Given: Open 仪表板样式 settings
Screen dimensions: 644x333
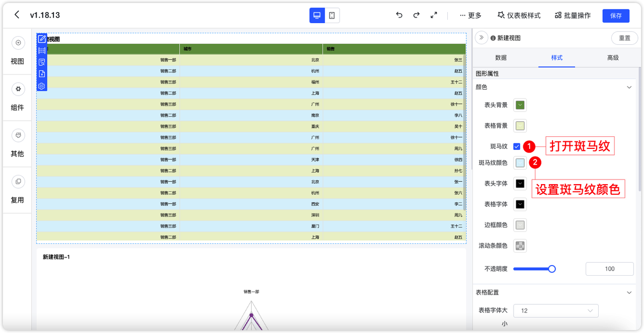Looking at the screenshot, I should point(519,16).
